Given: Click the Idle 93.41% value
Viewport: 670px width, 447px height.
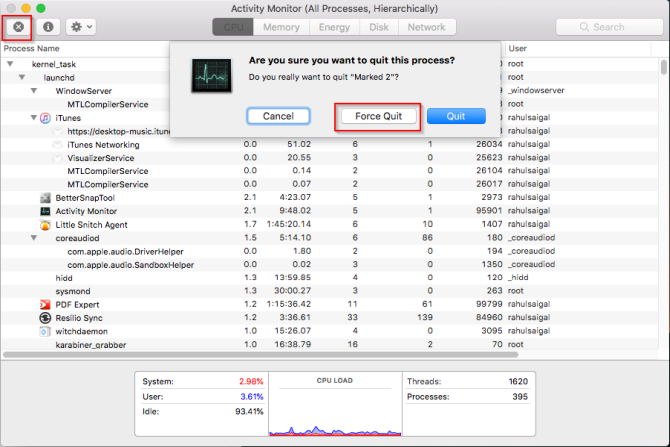Looking at the screenshot, I should coord(249,412).
